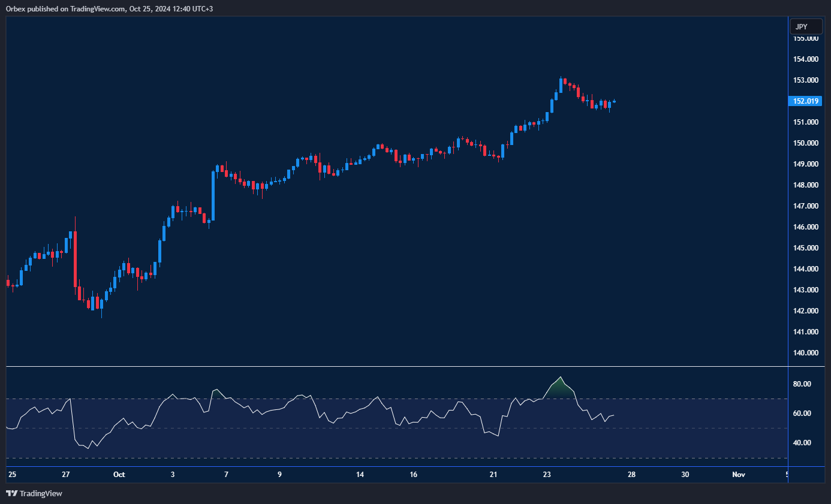Image resolution: width=831 pixels, height=504 pixels.
Task: Click the TradingView logo icon
Action: (11, 493)
